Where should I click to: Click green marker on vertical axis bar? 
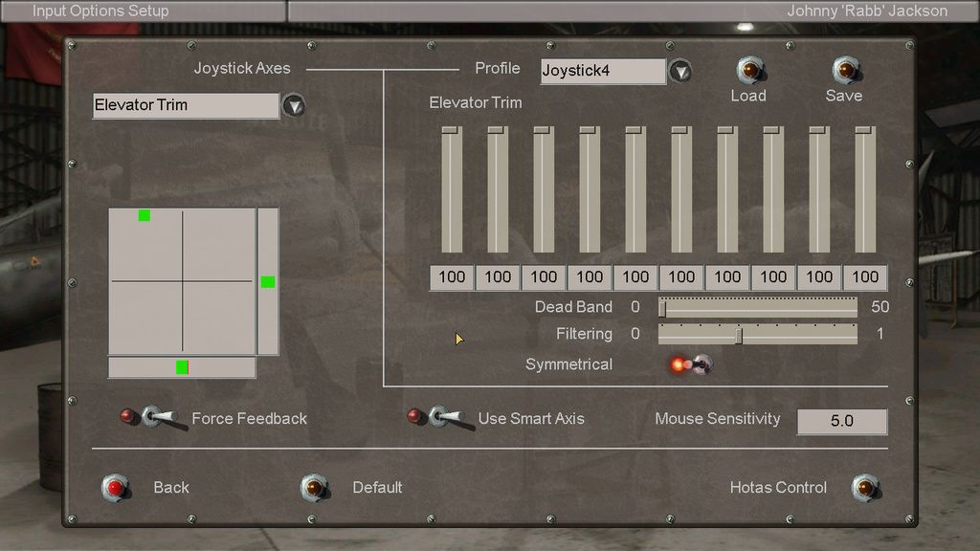click(x=268, y=281)
